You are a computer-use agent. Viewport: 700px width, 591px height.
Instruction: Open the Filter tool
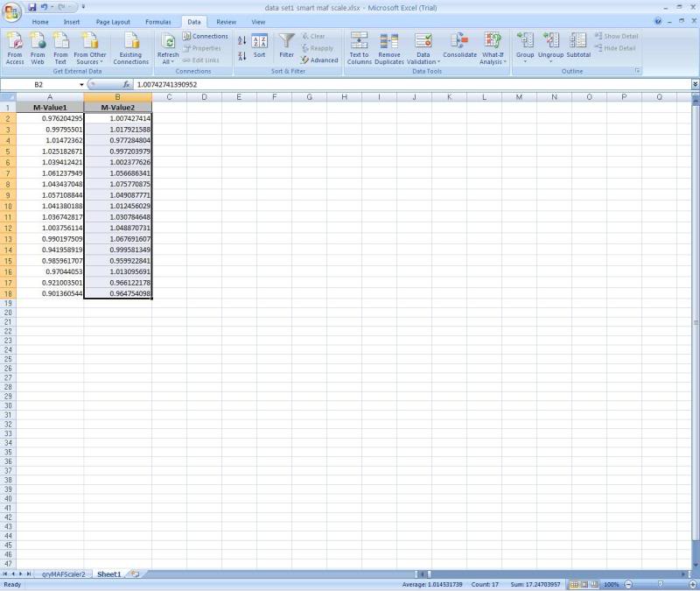(x=283, y=44)
